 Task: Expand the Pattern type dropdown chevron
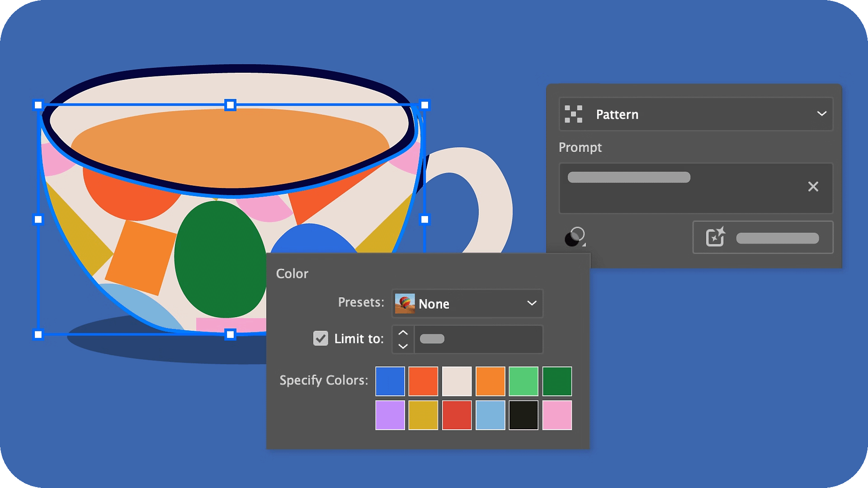[821, 114]
